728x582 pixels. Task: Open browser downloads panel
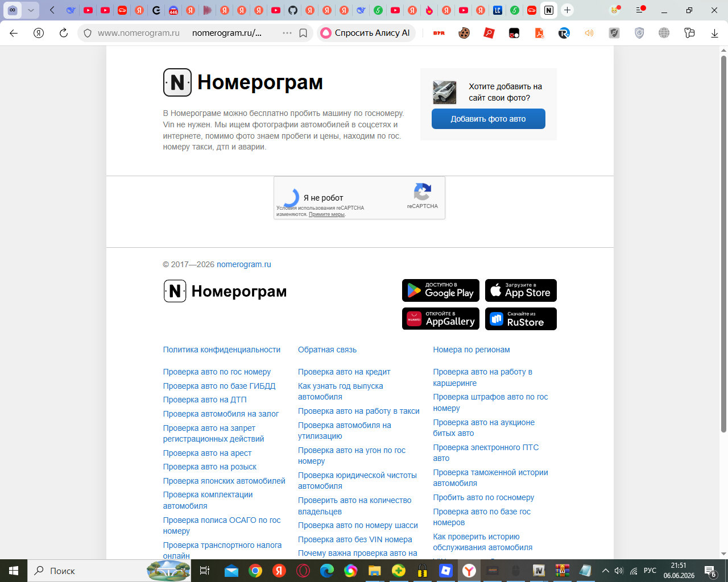tap(714, 33)
